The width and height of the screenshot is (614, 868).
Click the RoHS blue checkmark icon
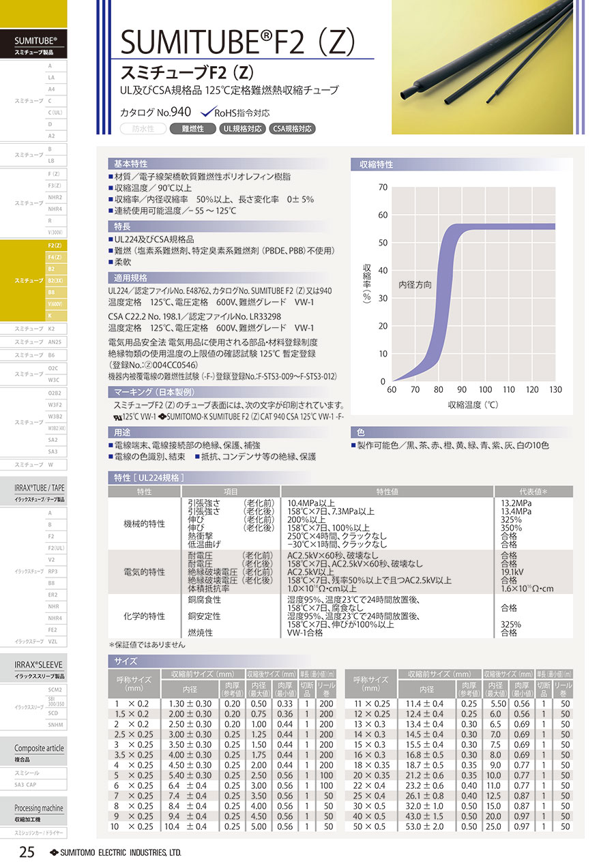tap(207, 113)
